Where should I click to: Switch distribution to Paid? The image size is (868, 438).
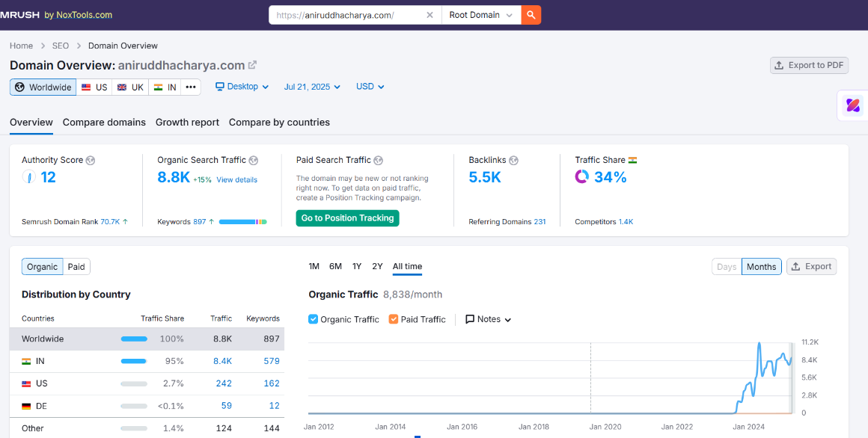click(76, 267)
